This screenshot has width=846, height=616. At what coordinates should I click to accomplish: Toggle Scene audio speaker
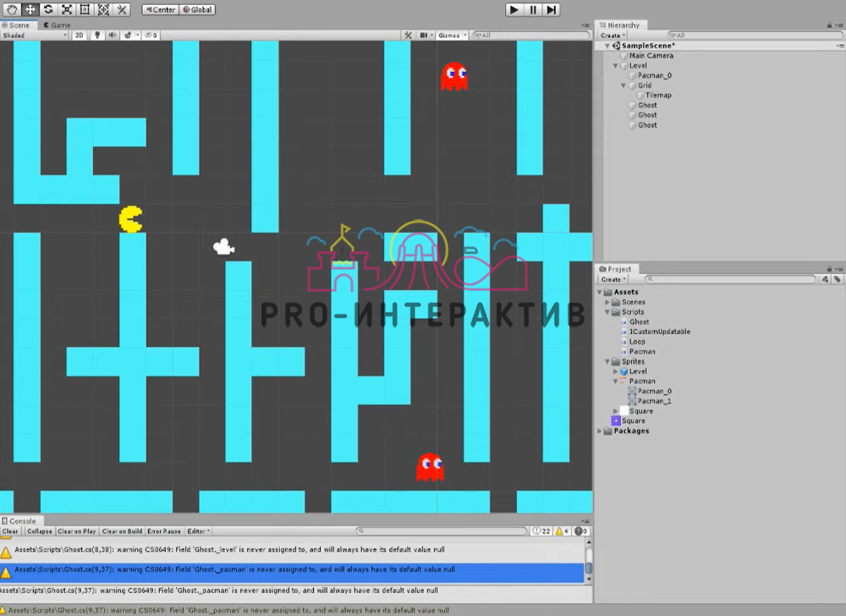point(113,35)
